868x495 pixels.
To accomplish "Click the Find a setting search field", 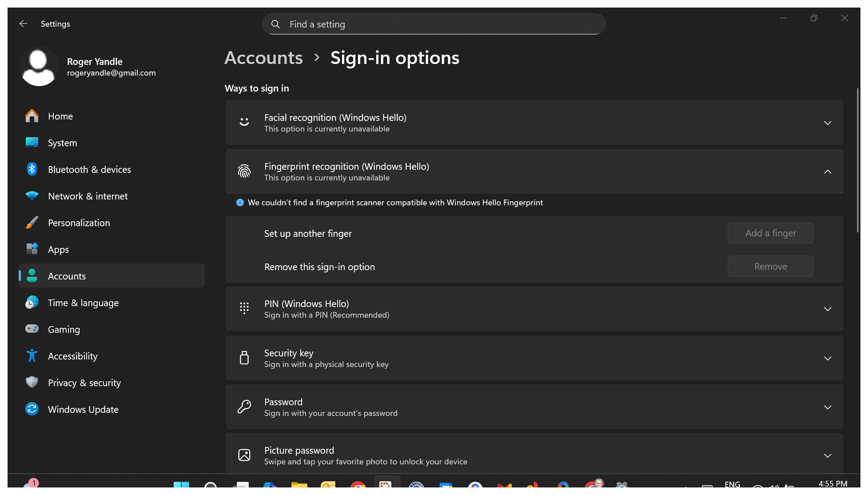I will pyautogui.click(x=434, y=24).
